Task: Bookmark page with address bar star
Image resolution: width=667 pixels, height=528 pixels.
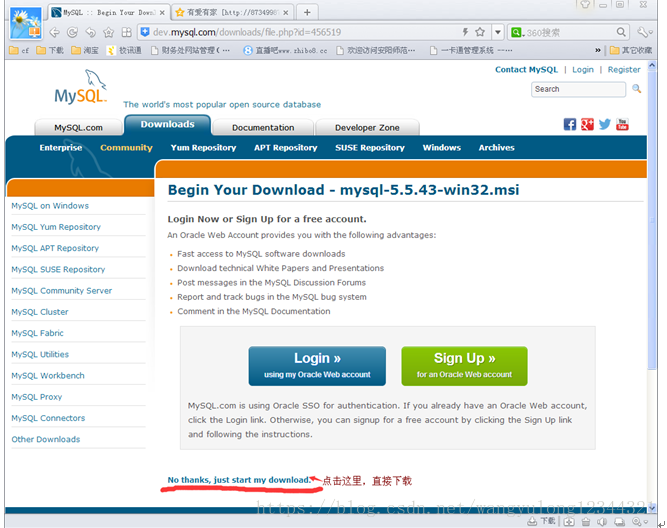Action: tap(480, 32)
